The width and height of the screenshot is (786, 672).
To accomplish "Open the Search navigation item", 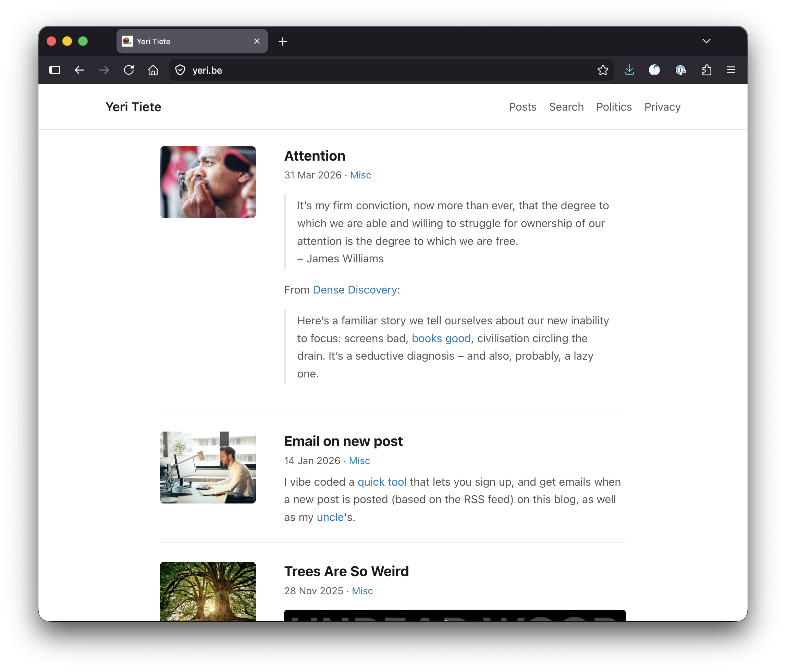I will 566,107.
